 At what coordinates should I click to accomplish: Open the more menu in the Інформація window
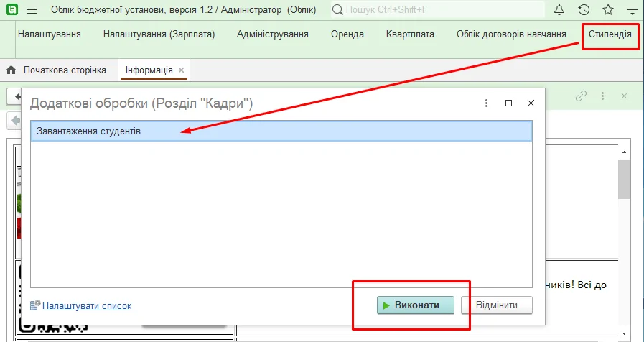602,96
